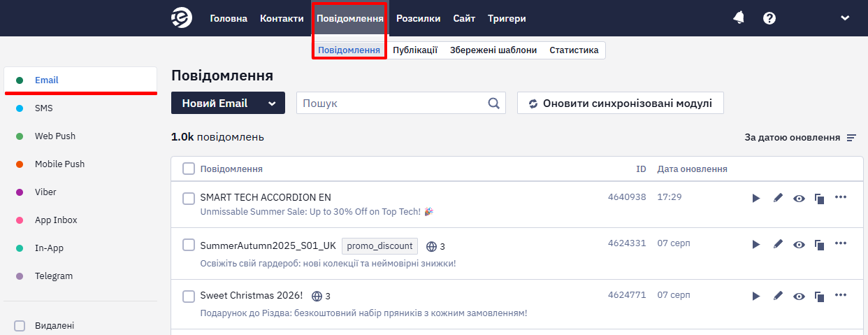Select all messages header checkbox

tap(189, 169)
